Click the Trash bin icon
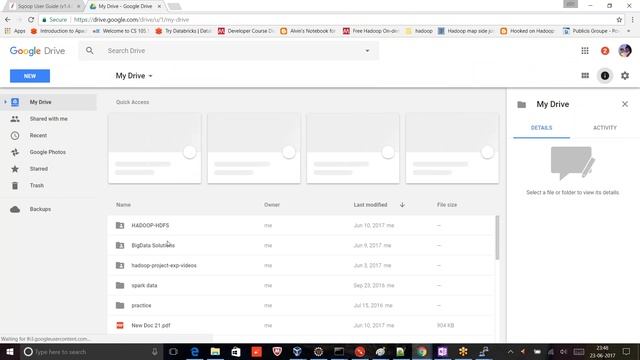The height and width of the screenshot is (360, 640). pyautogui.click(x=15, y=186)
